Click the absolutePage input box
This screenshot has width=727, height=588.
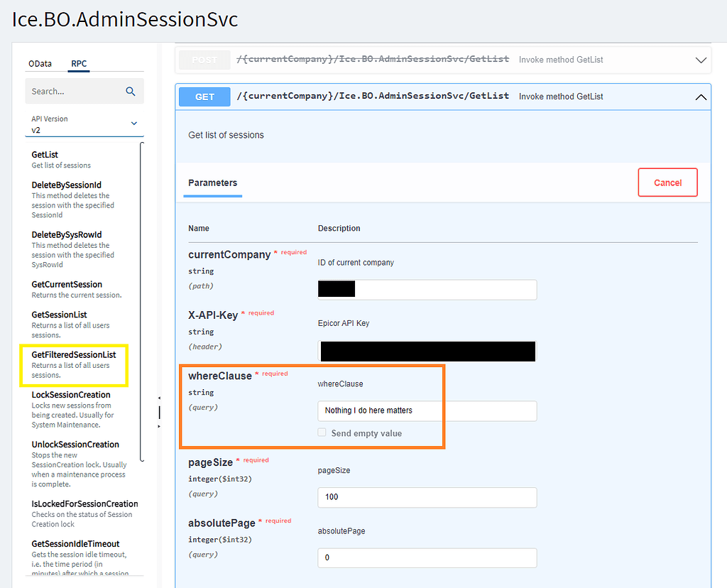point(427,558)
